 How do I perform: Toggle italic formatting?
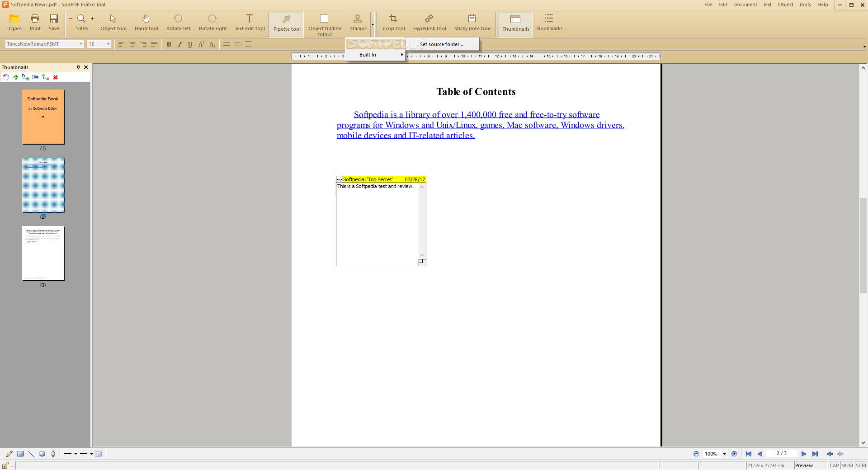179,44
